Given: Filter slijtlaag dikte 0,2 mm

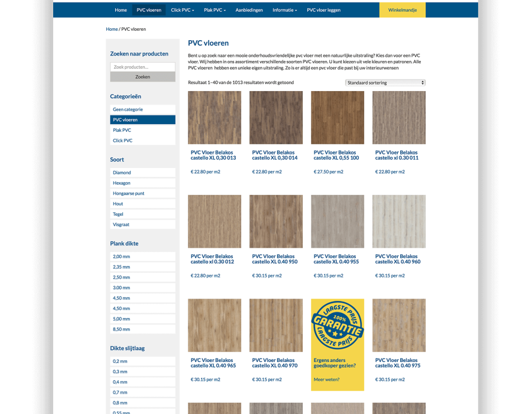Looking at the screenshot, I should [x=142, y=361].
